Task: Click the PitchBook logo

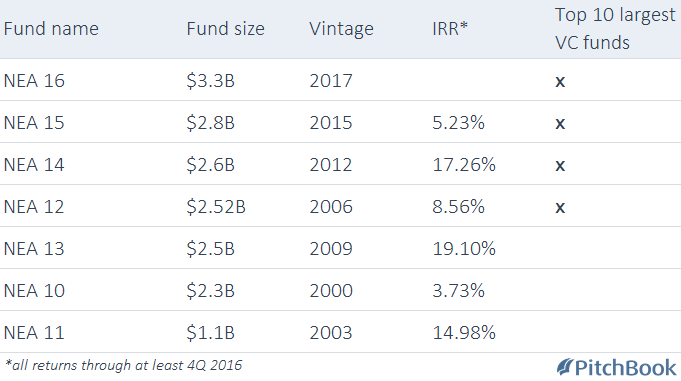Action: click(616, 368)
